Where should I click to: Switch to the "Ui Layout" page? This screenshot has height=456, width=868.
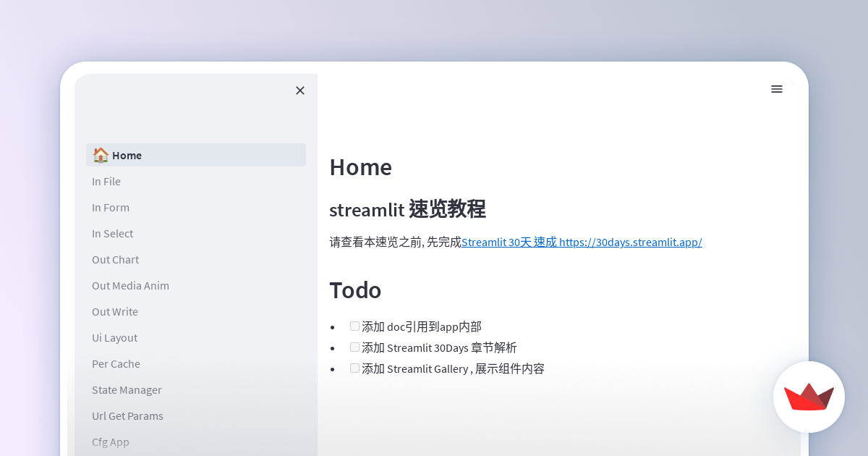click(x=114, y=337)
